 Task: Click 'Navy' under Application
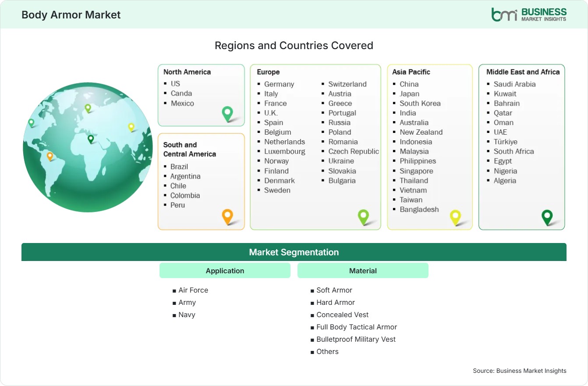click(x=187, y=315)
